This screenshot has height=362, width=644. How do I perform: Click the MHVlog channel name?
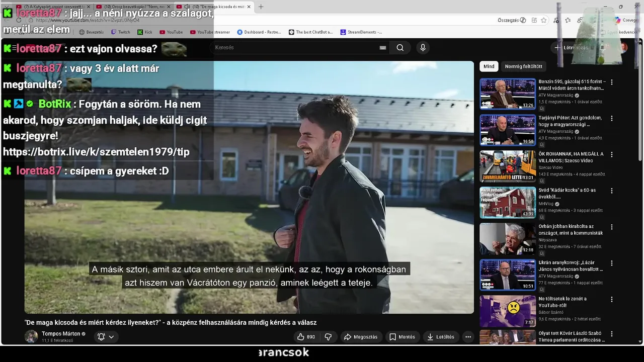(x=546, y=204)
